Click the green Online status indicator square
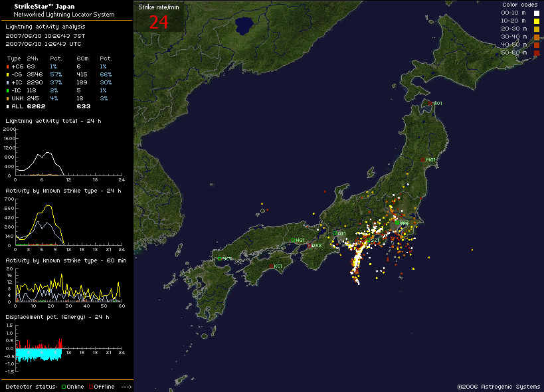544x392 pixels. 64,387
